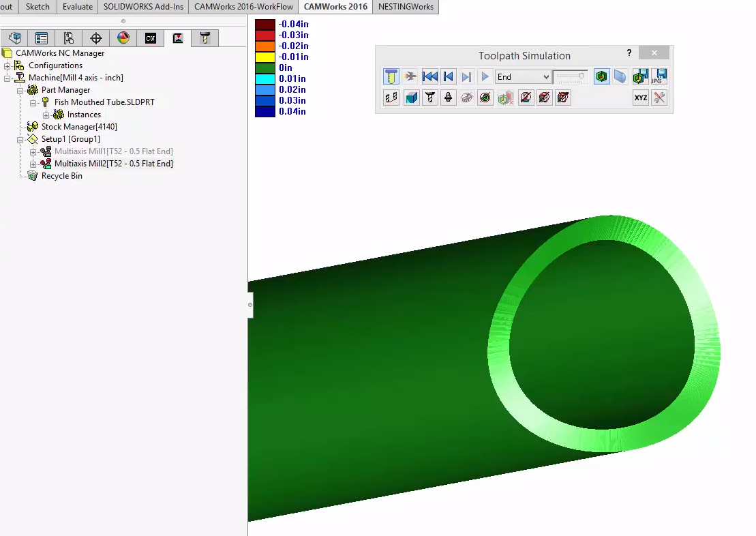Toggle the show difference display button
The height and width of the screenshot is (536, 756).
coord(601,76)
